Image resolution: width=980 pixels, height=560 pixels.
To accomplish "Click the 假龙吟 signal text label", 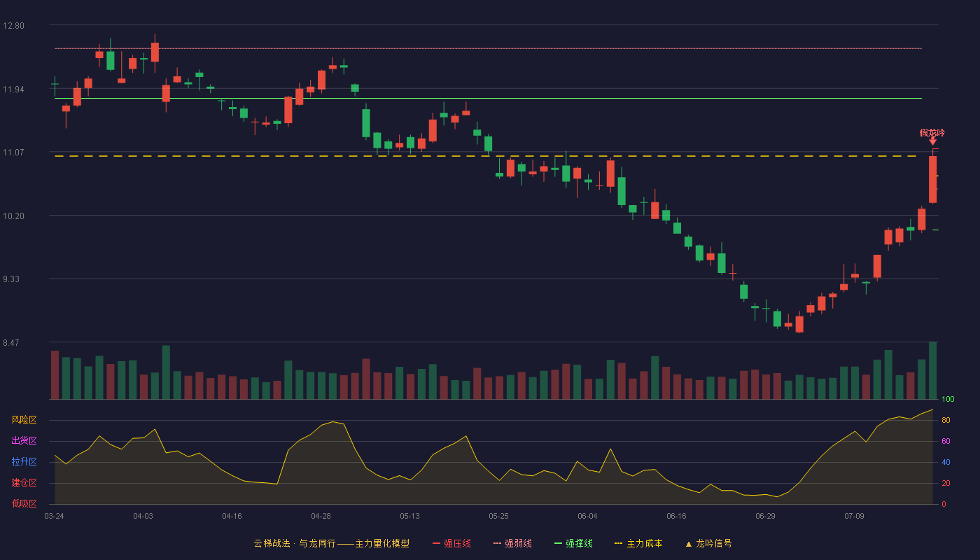I will (932, 132).
